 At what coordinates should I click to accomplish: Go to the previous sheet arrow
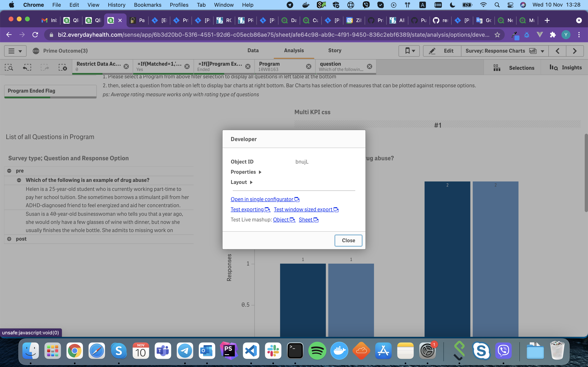[x=557, y=51]
